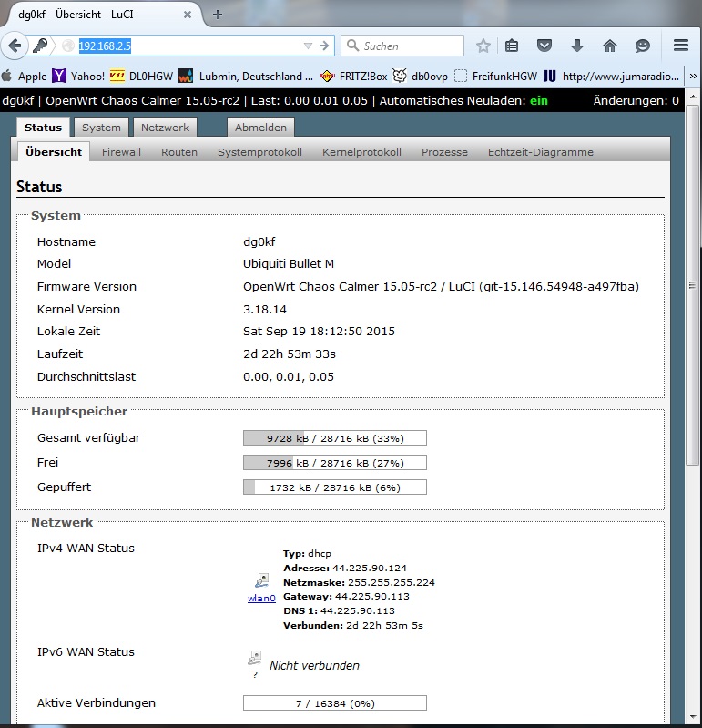Click firmware version text 'OpenWrt Chaos Calmer 15.05-rc2 / LuCI'
702x728 pixels.
361,286
